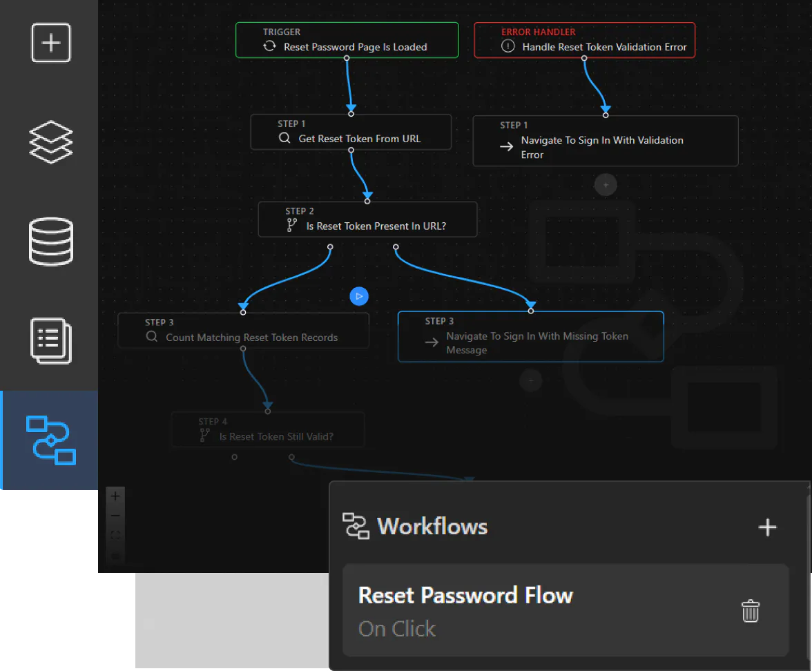This screenshot has height=671, width=812.
Task: Open the layers panel icon in sidebar
Action: point(51,142)
